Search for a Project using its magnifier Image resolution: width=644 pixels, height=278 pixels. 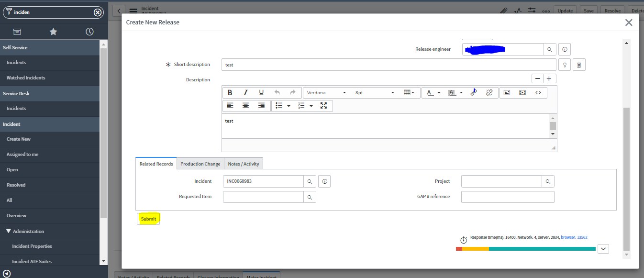pos(548,181)
